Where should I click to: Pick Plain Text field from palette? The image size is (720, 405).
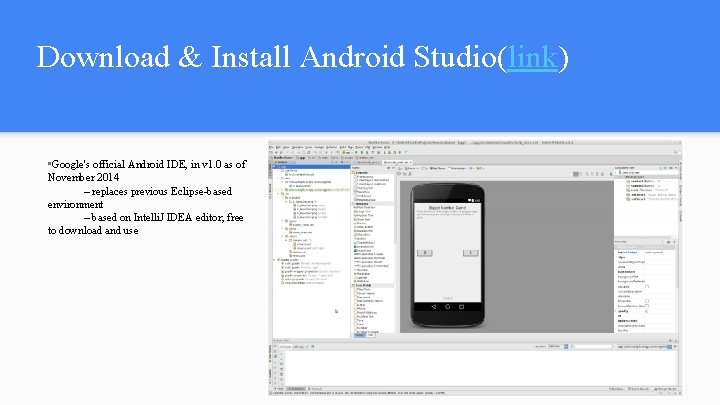tap(364, 289)
